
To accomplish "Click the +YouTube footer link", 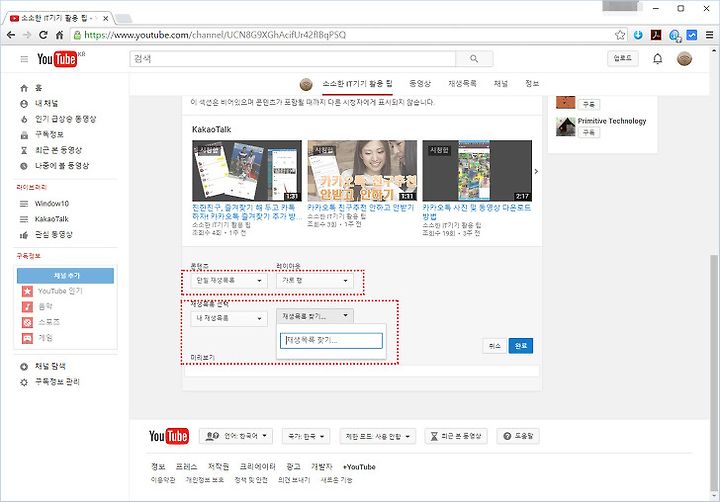I will point(360,467).
